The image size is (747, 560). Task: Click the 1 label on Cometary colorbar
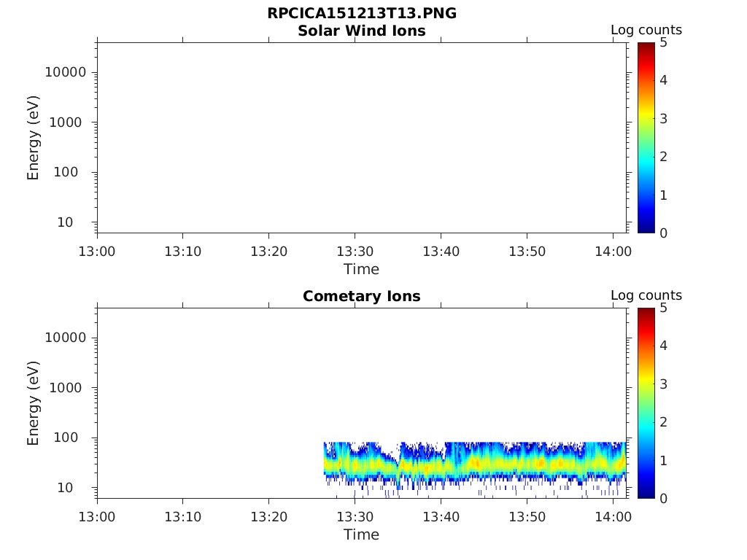pyautogui.click(x=664, y=461)
